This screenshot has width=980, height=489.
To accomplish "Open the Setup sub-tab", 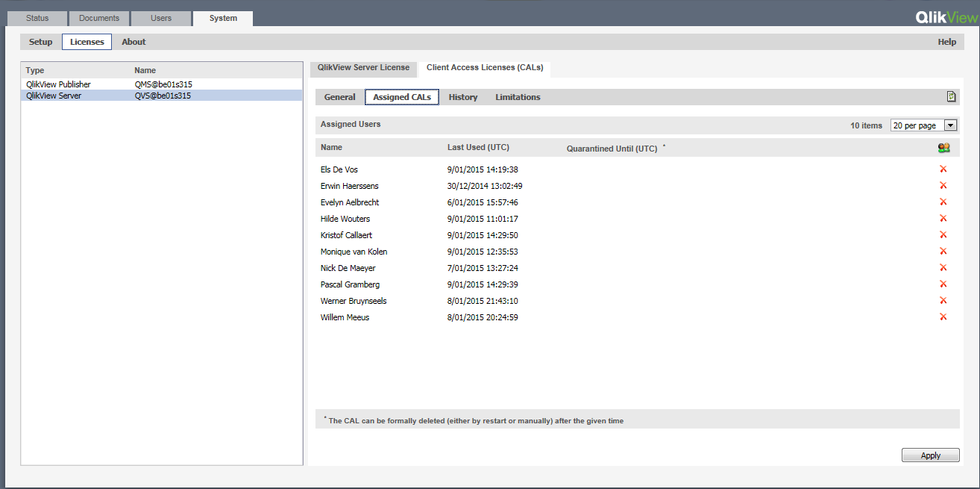I will (x=41, y=42).
